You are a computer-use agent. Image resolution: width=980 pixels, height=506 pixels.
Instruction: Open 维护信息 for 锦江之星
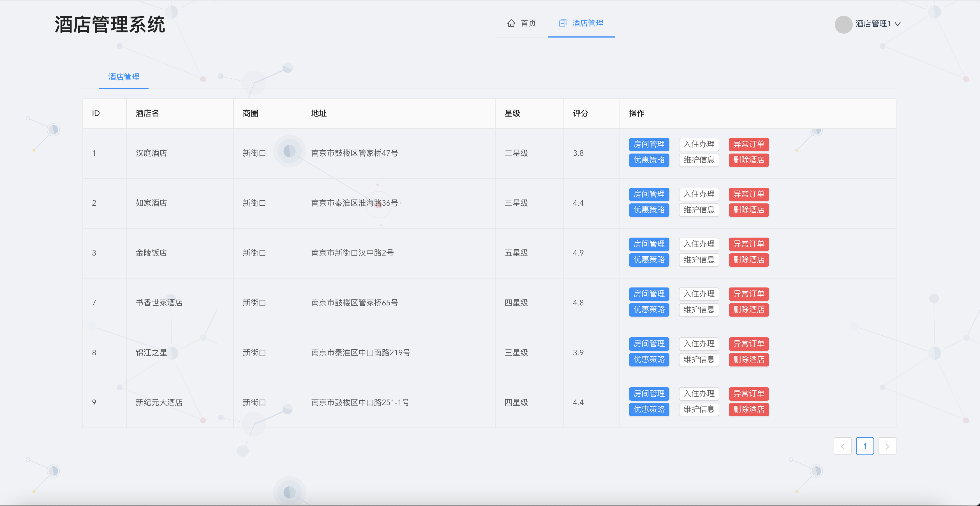(x=699, y=359)
